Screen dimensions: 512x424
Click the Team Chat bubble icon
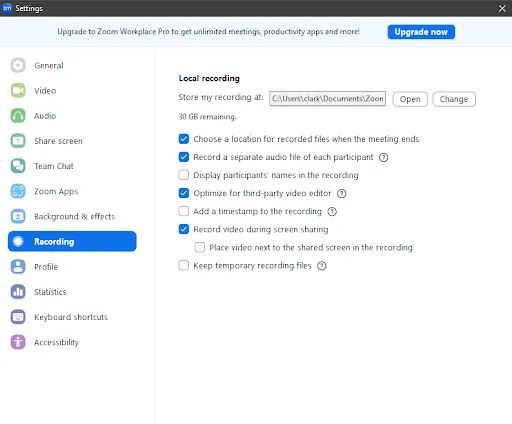click(18, 166)
